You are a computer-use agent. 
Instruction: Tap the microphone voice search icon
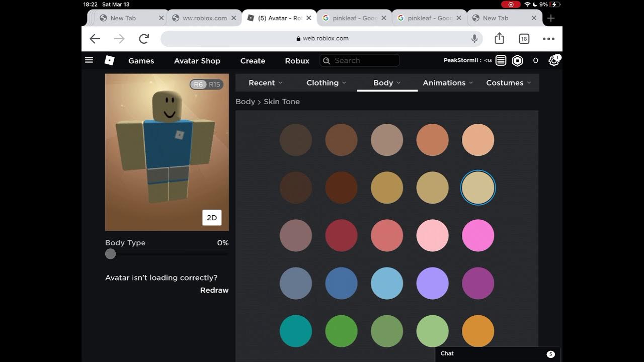pyautogui.click(x=474, y=39)
